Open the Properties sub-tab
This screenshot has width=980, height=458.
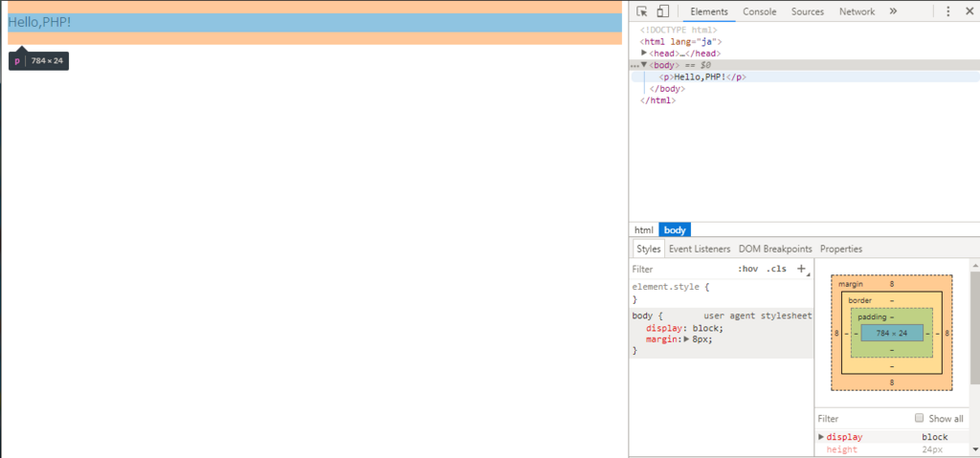click(840, 249)
